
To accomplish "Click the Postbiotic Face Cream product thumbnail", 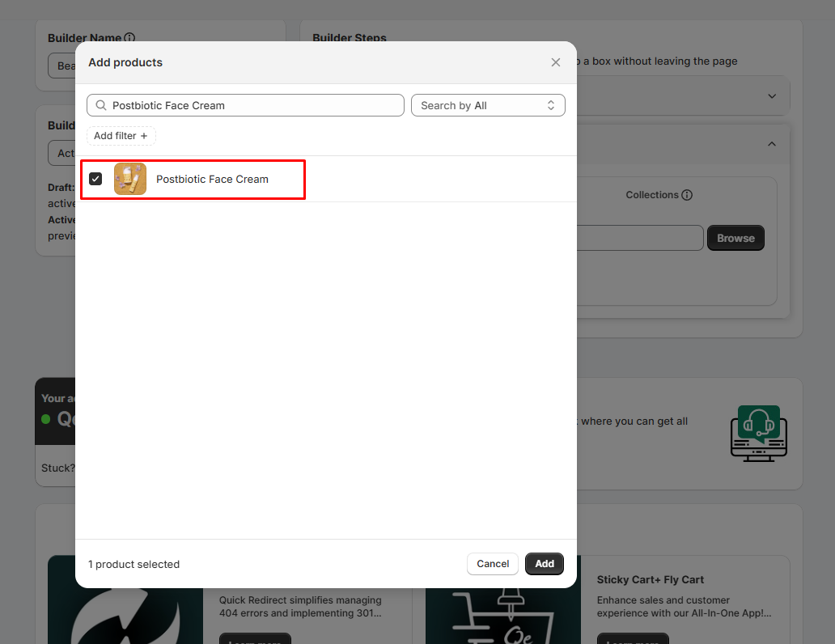I will coord(130,179).
